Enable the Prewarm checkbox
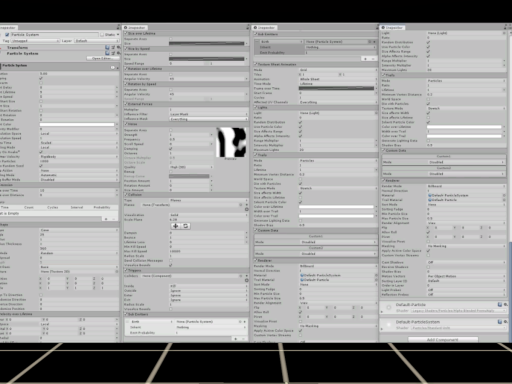This screenshot has height=384, width=512. 41,83
